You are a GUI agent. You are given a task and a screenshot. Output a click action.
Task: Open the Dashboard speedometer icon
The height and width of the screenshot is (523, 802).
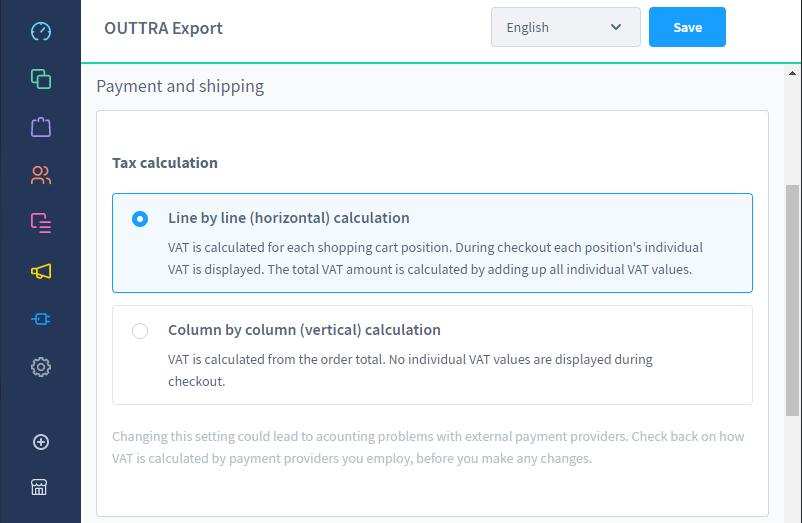[x=41, y=32]
